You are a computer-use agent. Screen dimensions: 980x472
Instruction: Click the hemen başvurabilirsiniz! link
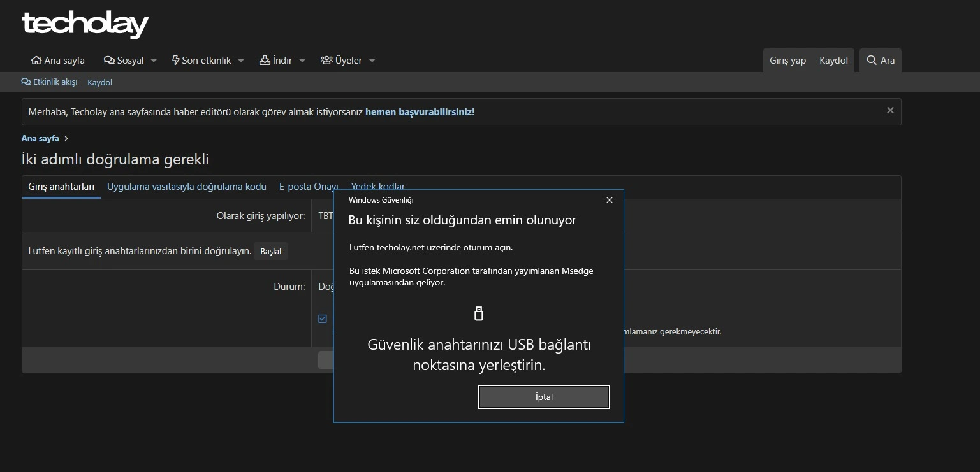[420, 112]
